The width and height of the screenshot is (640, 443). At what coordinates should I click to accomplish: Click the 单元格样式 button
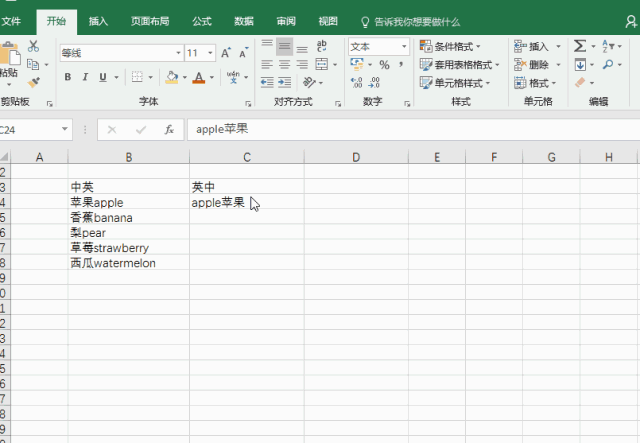click(x=456, y=83)
